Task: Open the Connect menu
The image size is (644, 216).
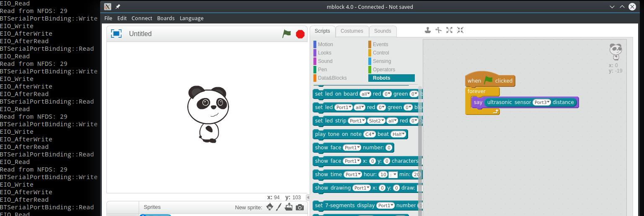Action: coord(142,18)
